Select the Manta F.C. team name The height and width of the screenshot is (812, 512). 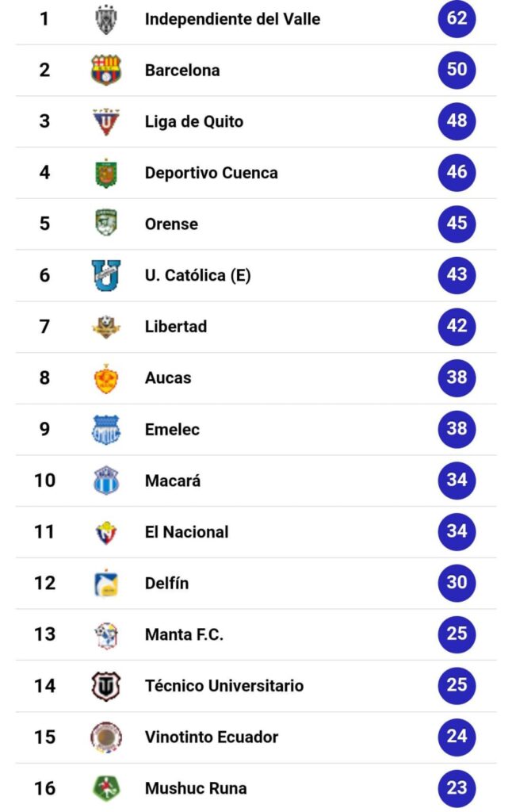[185, 634]
